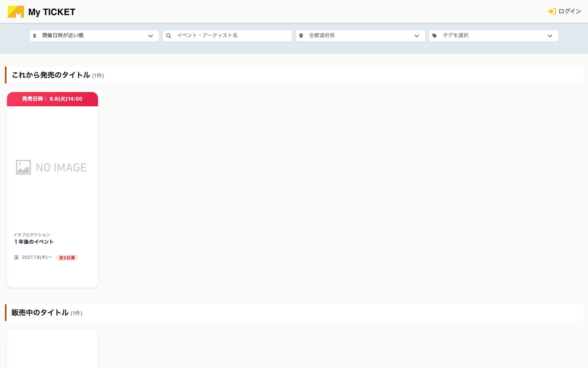The height and width of the screenshot is (368, 588).
Task: Click chevron of the tag dropdown
Action: click(550, 36)
